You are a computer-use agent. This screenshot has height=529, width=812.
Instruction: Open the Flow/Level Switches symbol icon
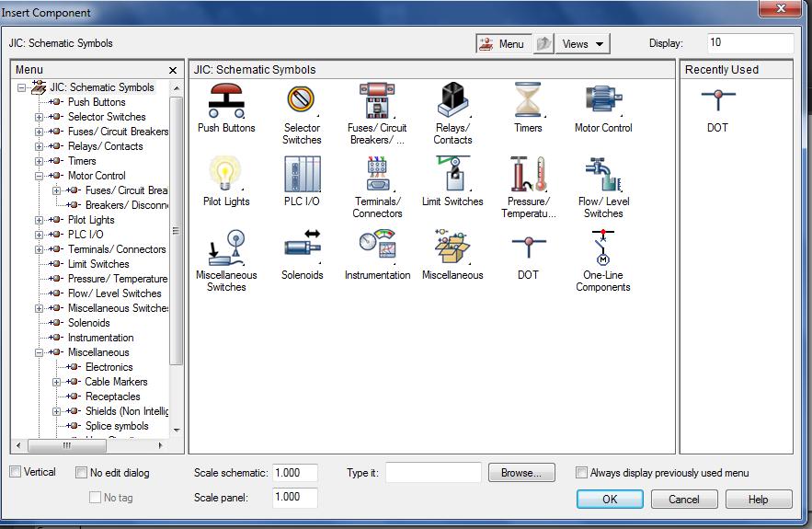[602, 174]
